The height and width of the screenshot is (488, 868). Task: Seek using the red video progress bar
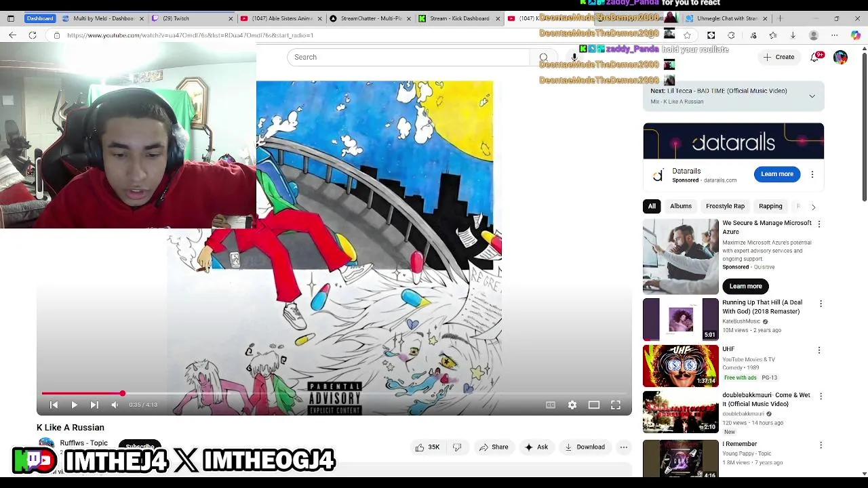[x=334, y=393]
